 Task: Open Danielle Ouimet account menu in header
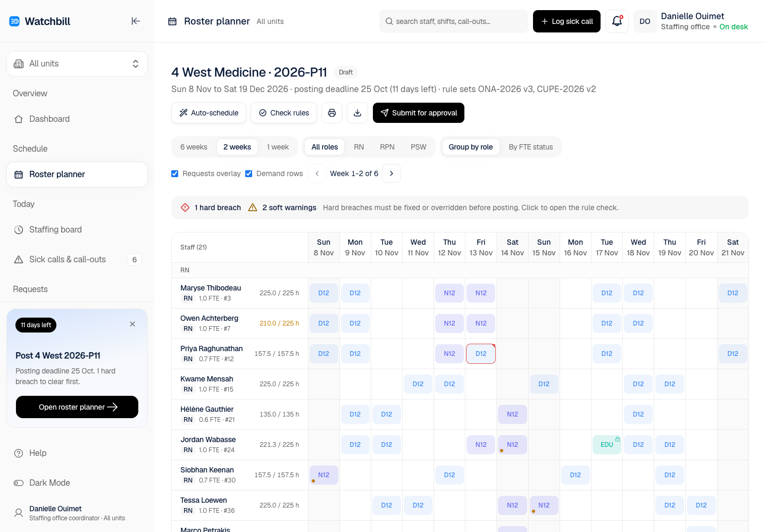[692, 21]
